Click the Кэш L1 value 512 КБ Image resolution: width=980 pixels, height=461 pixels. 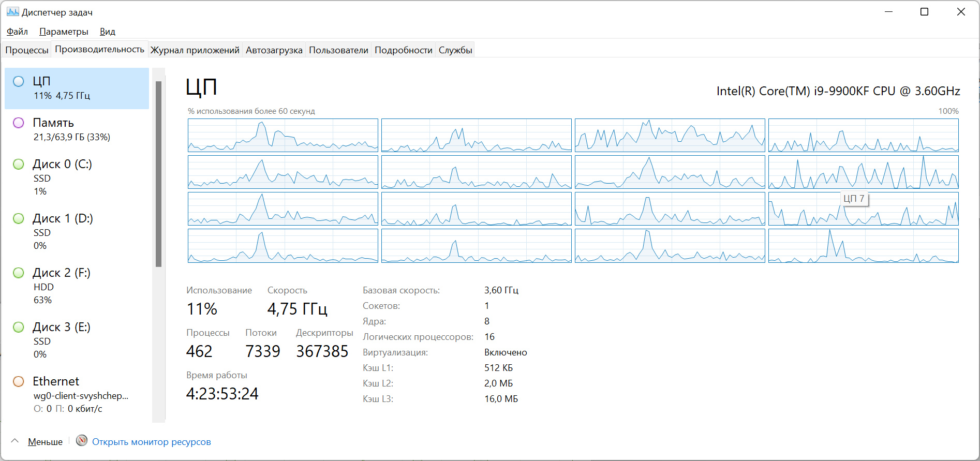coord(498,368)
